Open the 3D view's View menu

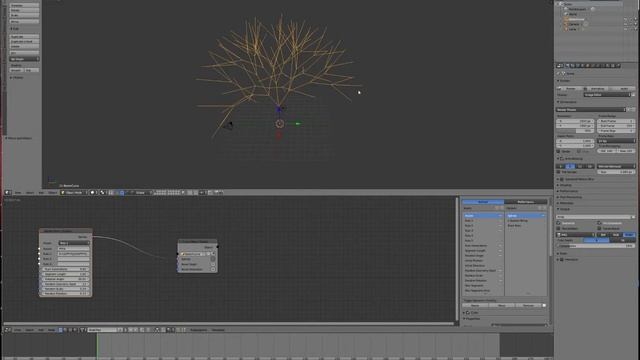[18, 193]
